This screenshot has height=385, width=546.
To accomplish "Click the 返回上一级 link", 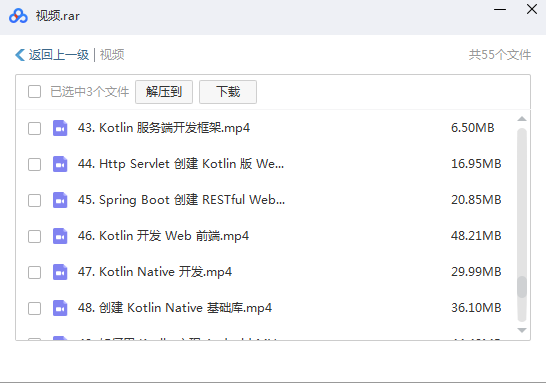I will (x=58, y=55).
